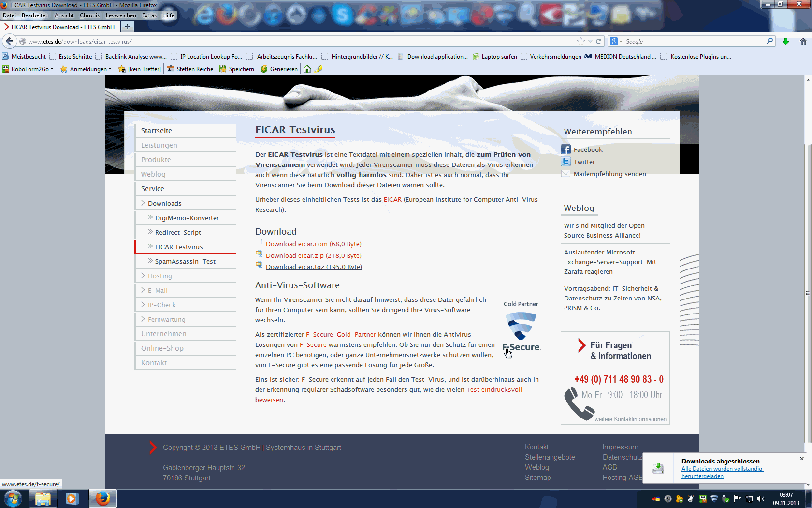Viewport: 812px width, 508px height.
Task: Open the Chronik menu
Action: pos(89,15)
